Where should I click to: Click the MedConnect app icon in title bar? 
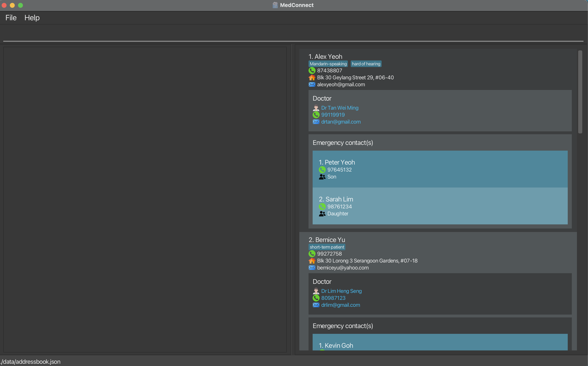click(x=275, y=5)
